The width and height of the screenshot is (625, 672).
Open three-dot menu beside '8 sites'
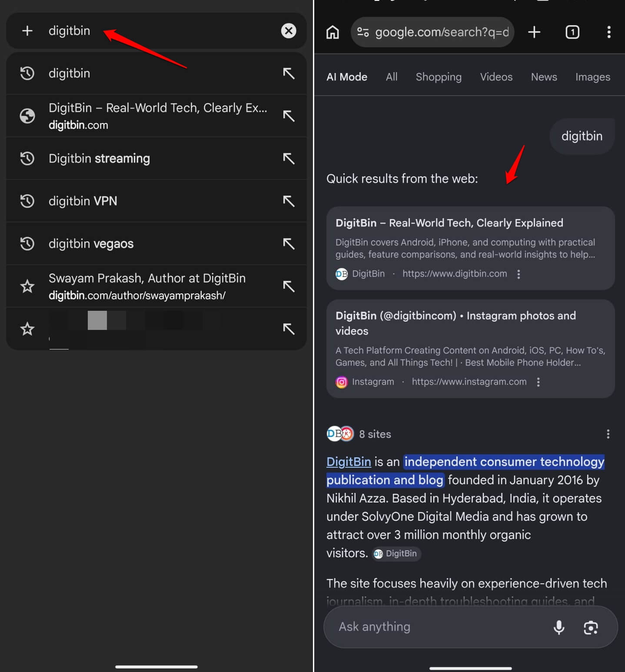click(608, 434)
